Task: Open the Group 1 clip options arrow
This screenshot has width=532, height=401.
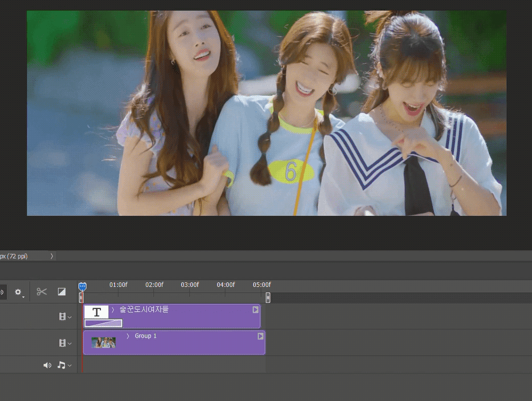Action: pyautogui.click(x=260, y=336)
